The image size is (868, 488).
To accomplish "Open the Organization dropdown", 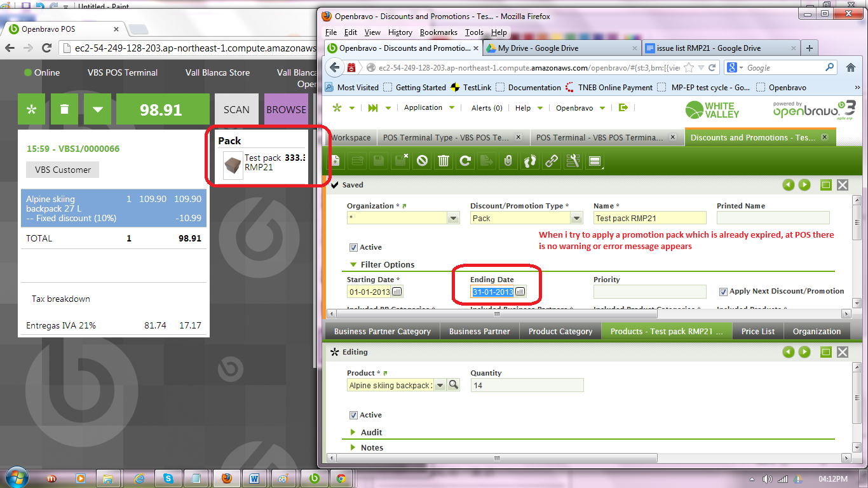I will [454, 218].
